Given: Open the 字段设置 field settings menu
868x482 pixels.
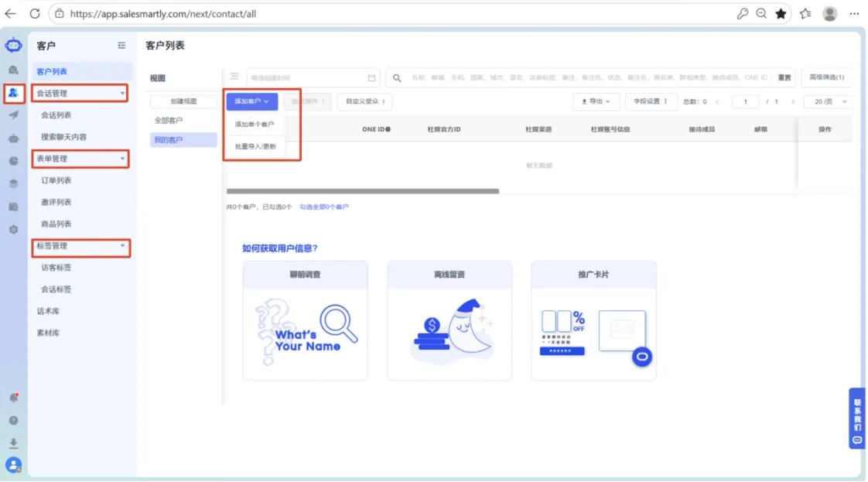Looking at the screenshot, I should click(x=651, y=101).
